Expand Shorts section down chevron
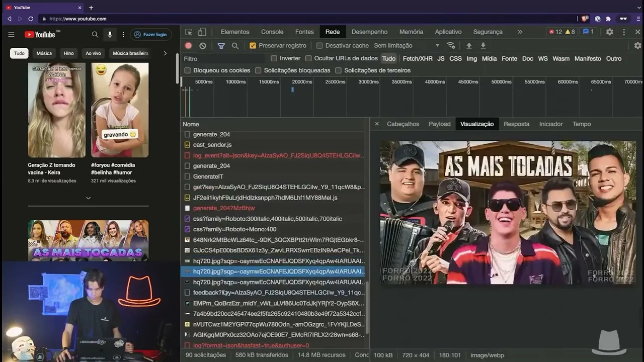644x362 pixels. (x=88, y=198)
